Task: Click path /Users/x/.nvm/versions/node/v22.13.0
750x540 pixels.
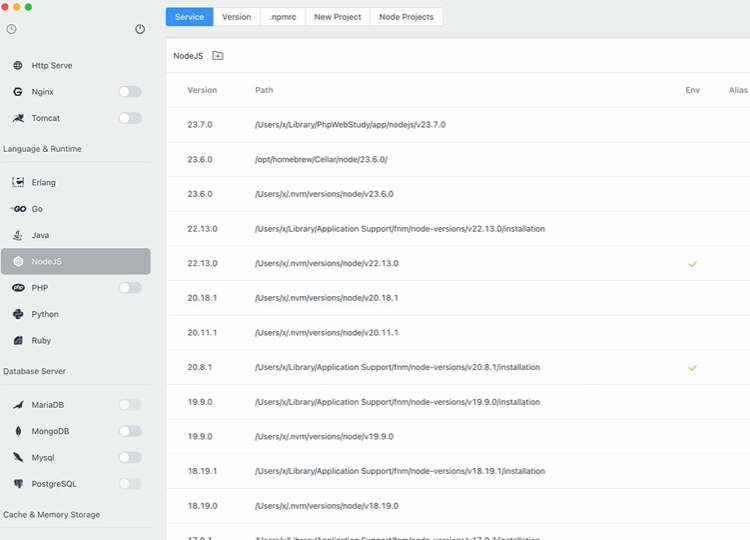Action: point(327,264)
